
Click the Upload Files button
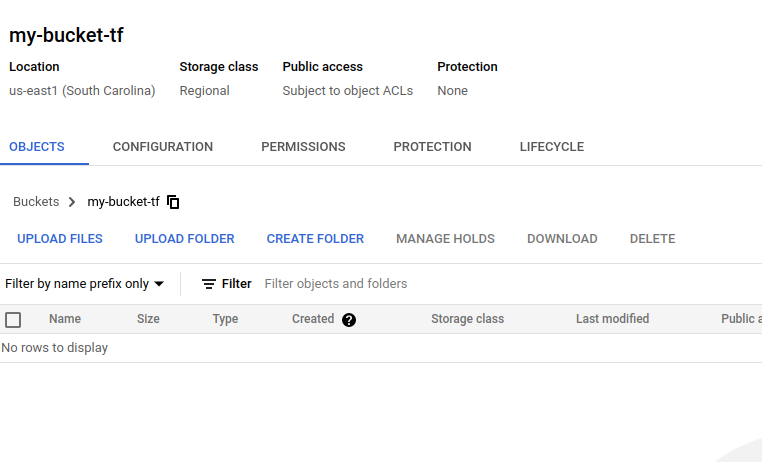(60, 239)
